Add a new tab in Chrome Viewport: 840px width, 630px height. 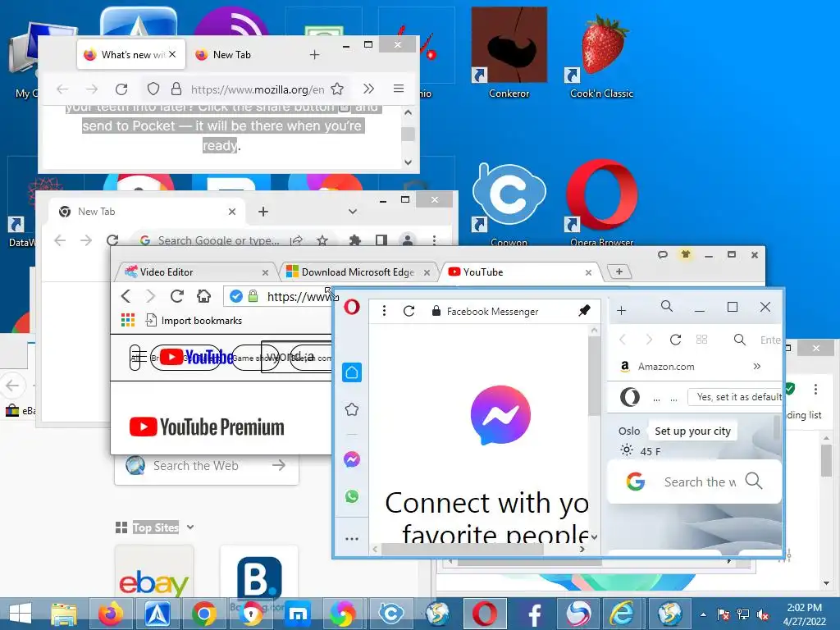pyautogui.click(x=263, y=212)
